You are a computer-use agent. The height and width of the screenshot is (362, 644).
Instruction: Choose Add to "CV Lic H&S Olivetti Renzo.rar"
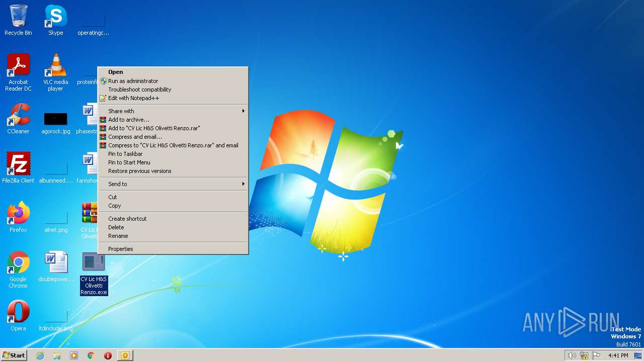point(173,128)
